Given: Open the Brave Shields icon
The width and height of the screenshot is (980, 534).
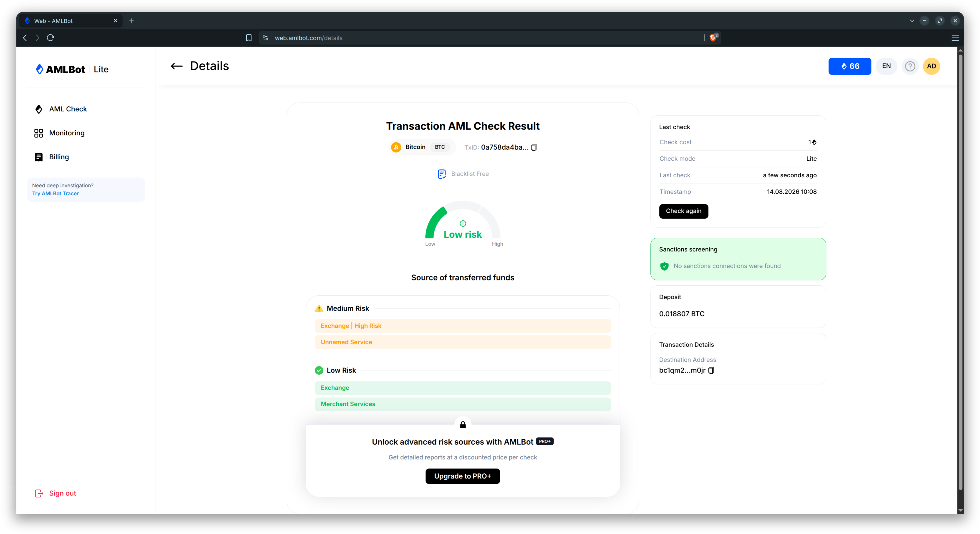Looking at the screenshot, I should coord(713,37).
